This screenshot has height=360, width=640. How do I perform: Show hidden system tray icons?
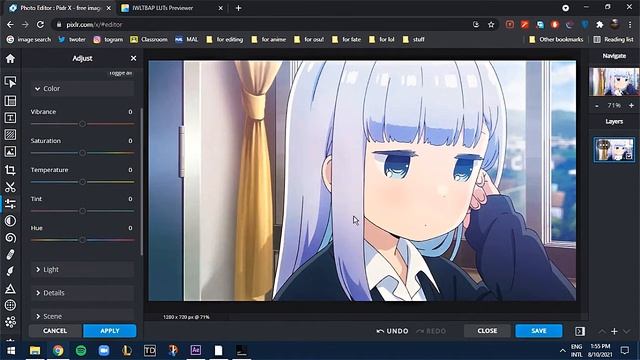click(x=562, y=351)
